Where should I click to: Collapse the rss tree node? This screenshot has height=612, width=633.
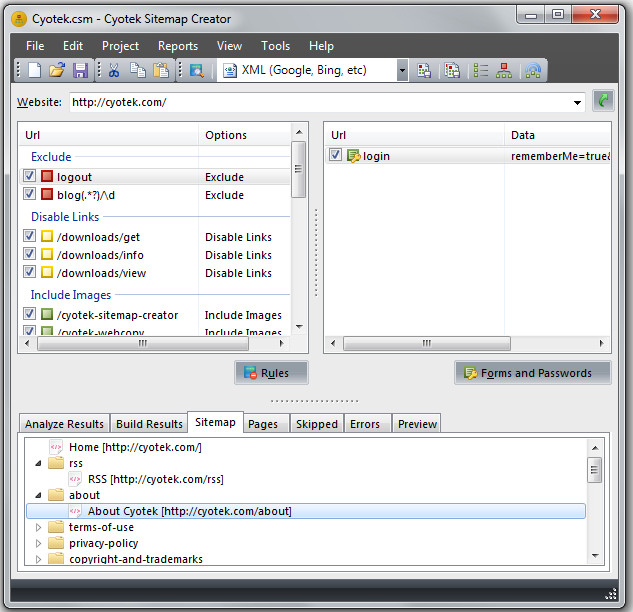point(38,463)
